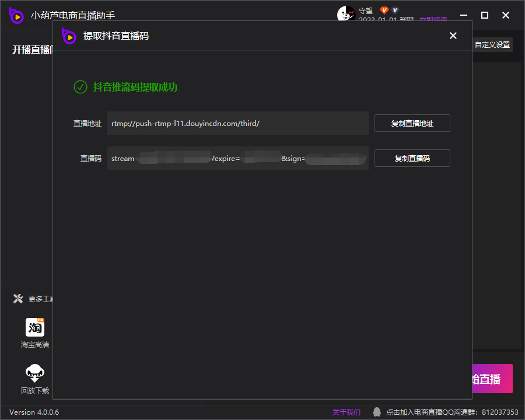Click the 复制直播码 button

point(412,158)
